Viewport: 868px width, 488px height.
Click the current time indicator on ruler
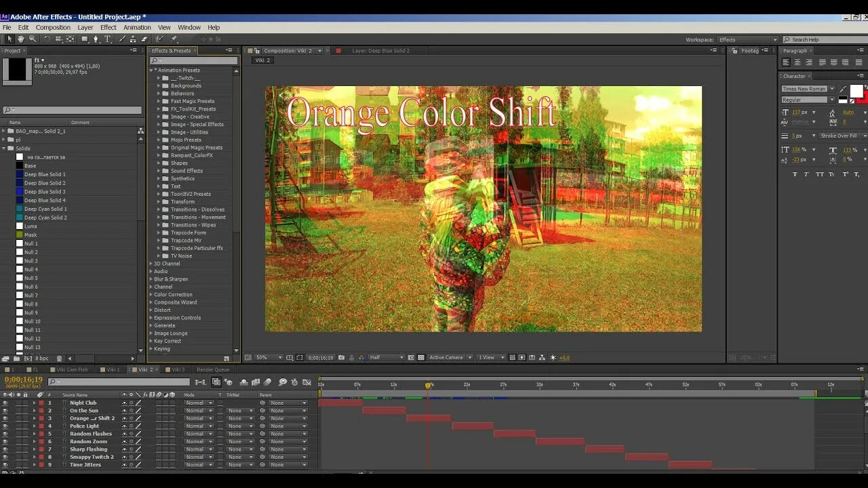click(x=428, y=385)
